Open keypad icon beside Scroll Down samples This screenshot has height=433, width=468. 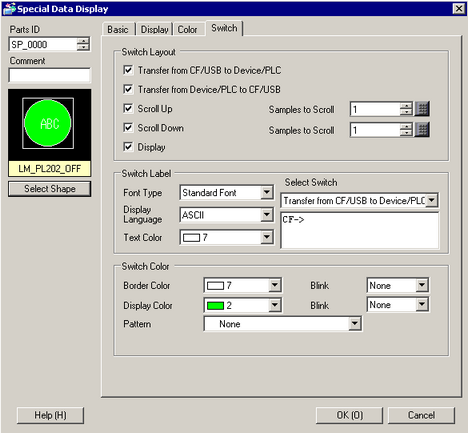coord(422,130)
